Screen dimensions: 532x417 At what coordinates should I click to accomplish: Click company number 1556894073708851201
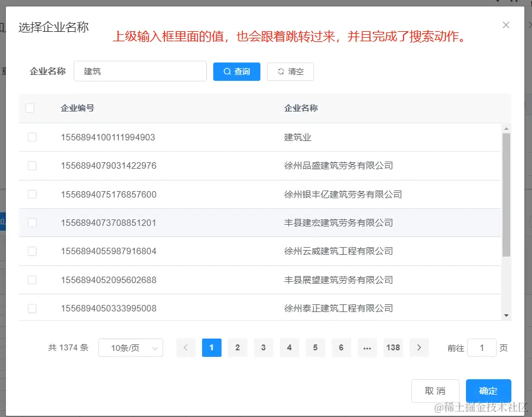click(x=108, y=223)
